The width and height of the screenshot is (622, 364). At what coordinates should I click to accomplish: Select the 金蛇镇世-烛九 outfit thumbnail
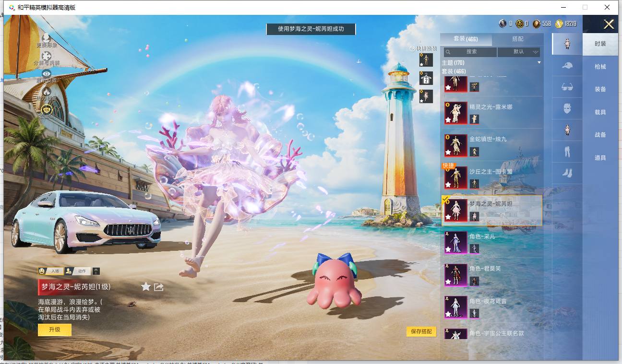coord(456,145)
